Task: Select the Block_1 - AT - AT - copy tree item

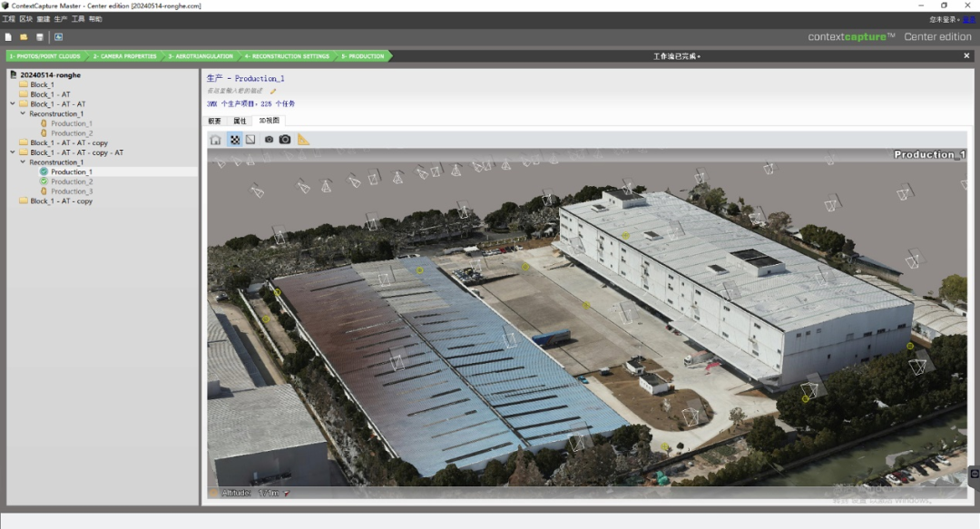Action: pos(69,142)
